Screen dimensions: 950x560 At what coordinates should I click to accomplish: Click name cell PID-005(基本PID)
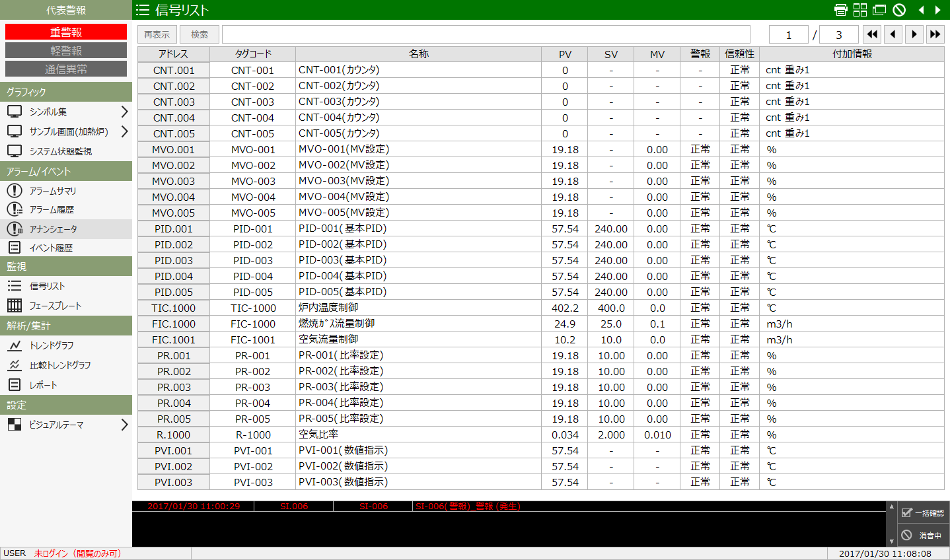[419, 292]
